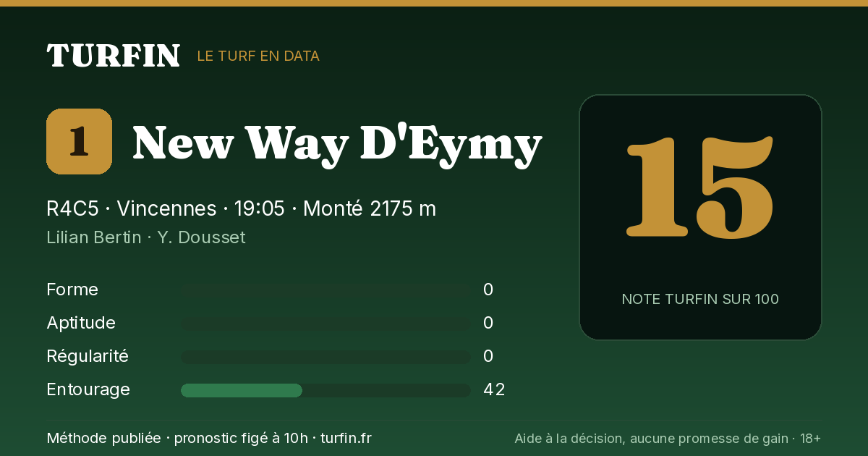868x456 pixels.
Task: Click the Aide à la décision disclaimer
Action: tap(668, 438)
